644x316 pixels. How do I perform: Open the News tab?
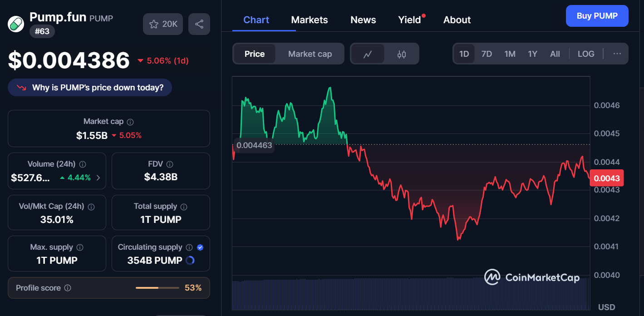coord(363,20)
